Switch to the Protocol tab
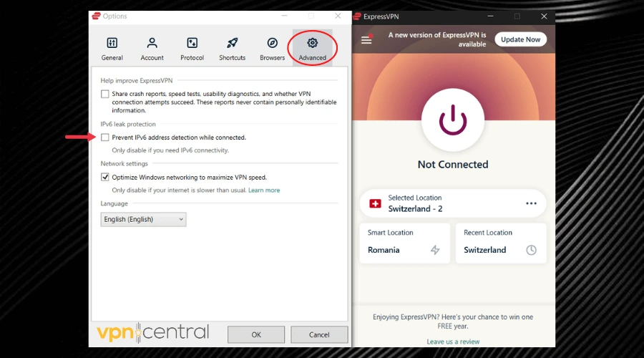 click(x=192, y=49)
